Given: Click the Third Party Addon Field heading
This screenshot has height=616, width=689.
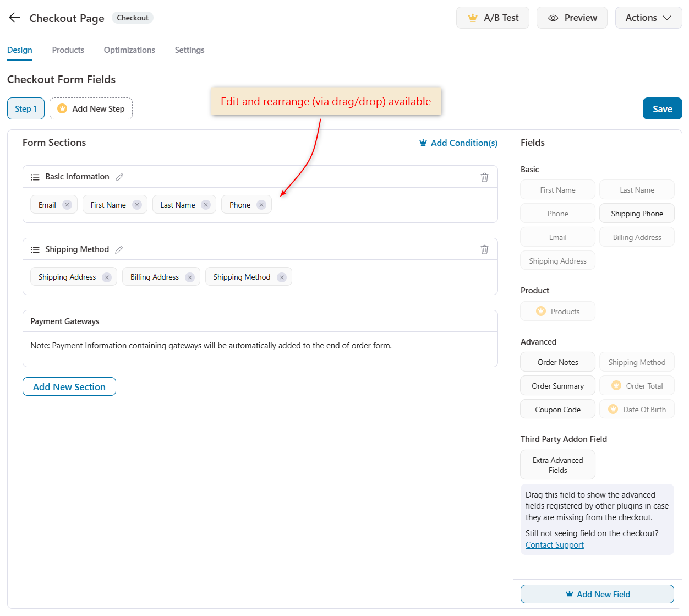Looking at the screenshot, I should point(564,439).
